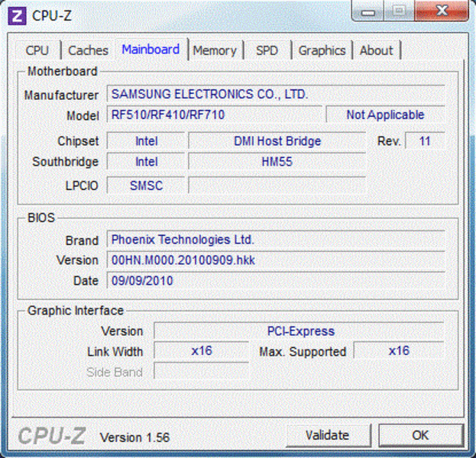Click the Link Width x16 value
This screenshot has height=458, width=476.
pyautogui.click(x=202, y=351)
